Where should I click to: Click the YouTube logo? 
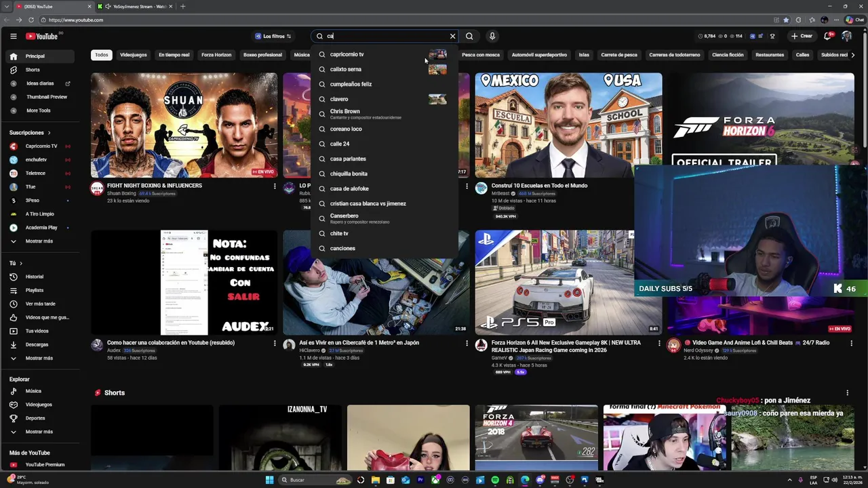click(42, 36)
